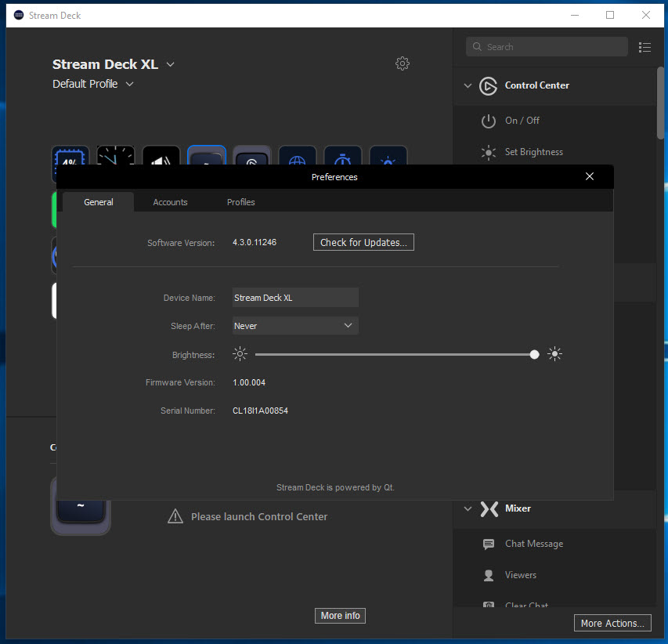Viewport: 668px width, 644px height.
Task: Select the stopwatch timer key
Action: pyautogui.click(x=343, y=155)
